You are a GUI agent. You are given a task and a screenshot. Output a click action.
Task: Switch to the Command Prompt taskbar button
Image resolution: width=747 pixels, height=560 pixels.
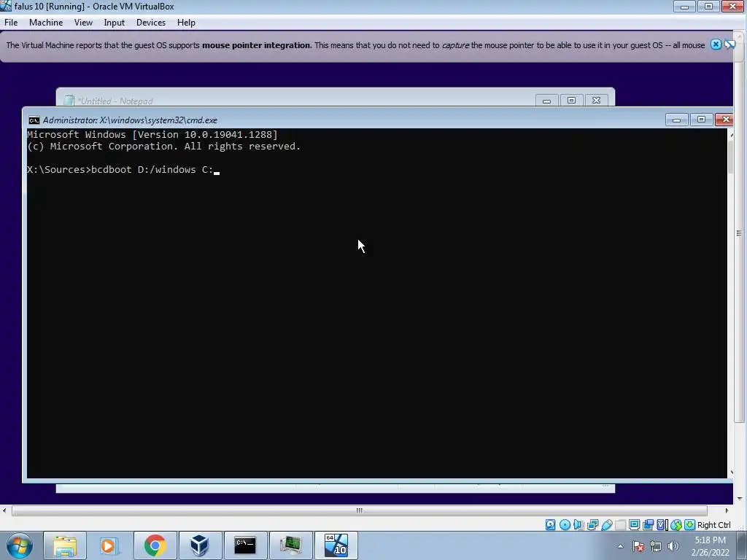245,545
